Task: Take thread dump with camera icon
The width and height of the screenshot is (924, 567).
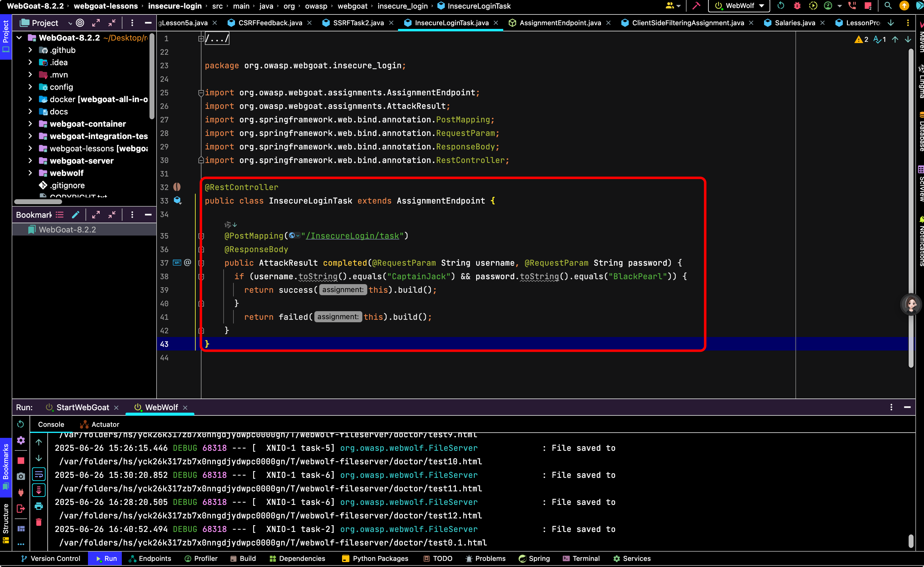Action: [21, 476]
